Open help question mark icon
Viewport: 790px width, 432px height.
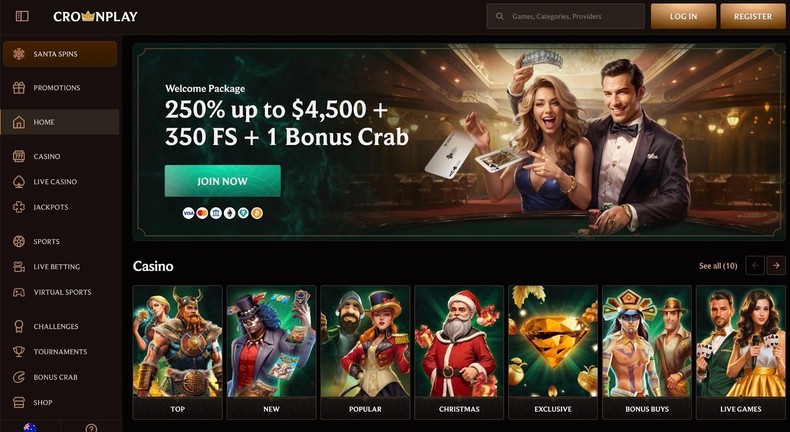coord(91,428)
